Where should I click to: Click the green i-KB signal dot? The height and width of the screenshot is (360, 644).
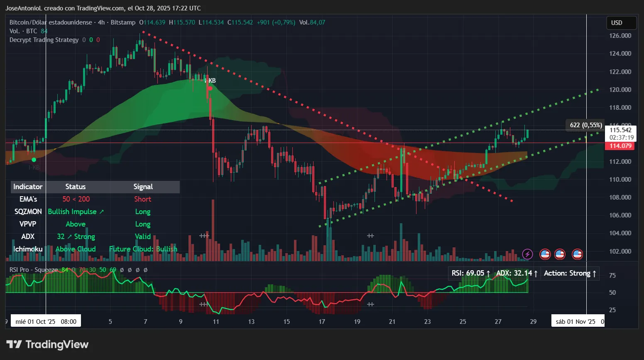(x=34, y=160)
